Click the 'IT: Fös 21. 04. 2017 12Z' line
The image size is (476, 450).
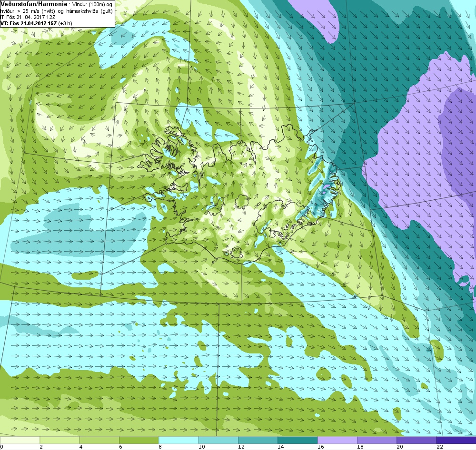click(x=28, y=17)
